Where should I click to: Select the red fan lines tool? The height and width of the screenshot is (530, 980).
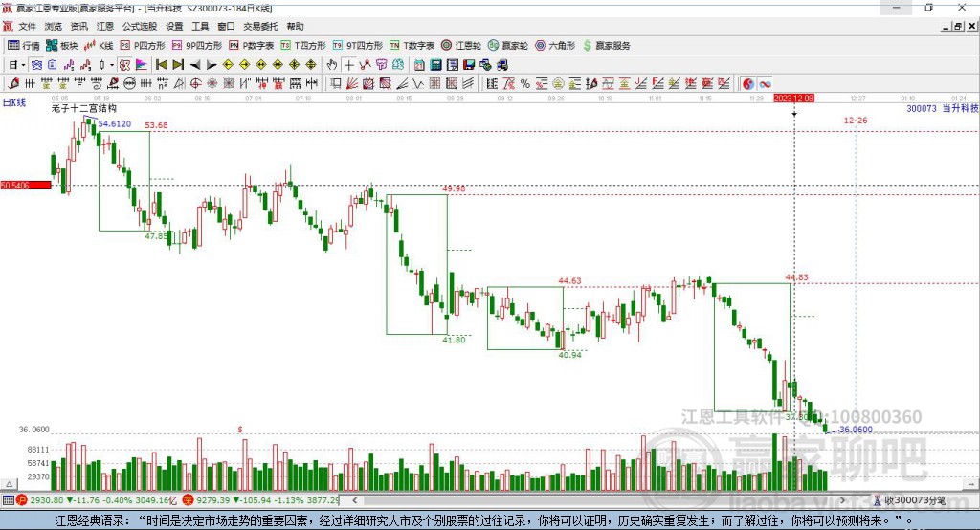pyautogui.click(x=352, y=84)
